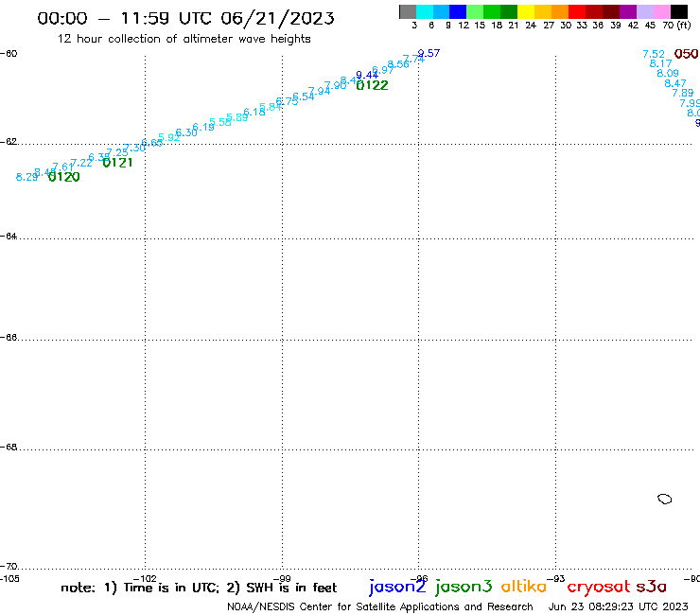Screen dimensions: 700x615
Task: Click the cryosat satellite label
Action: (x=599, y=587)
